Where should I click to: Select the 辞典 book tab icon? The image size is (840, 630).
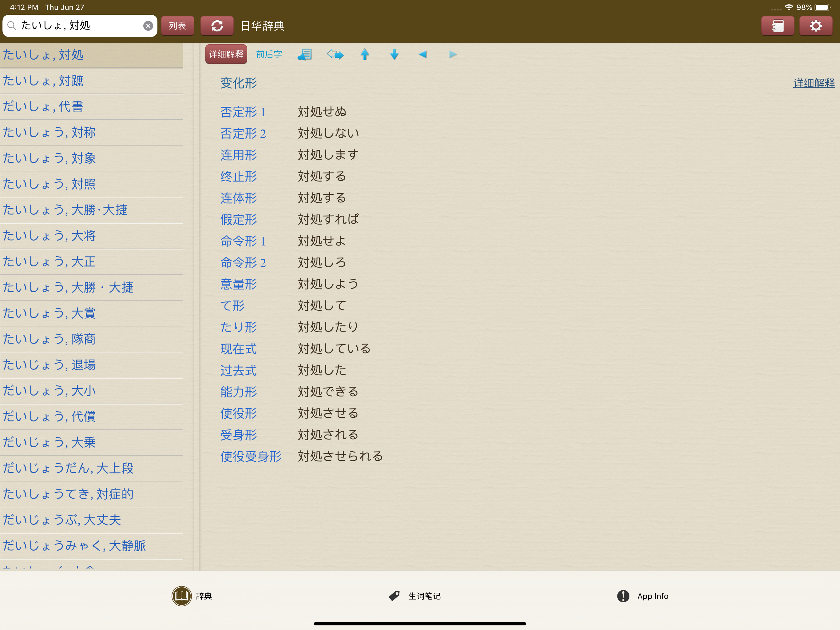click(x=181, y=596)
